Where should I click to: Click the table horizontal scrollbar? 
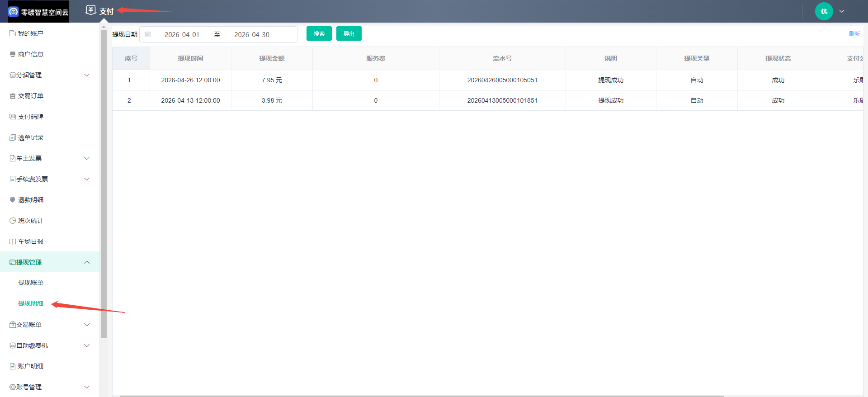[x=422, y=396]
